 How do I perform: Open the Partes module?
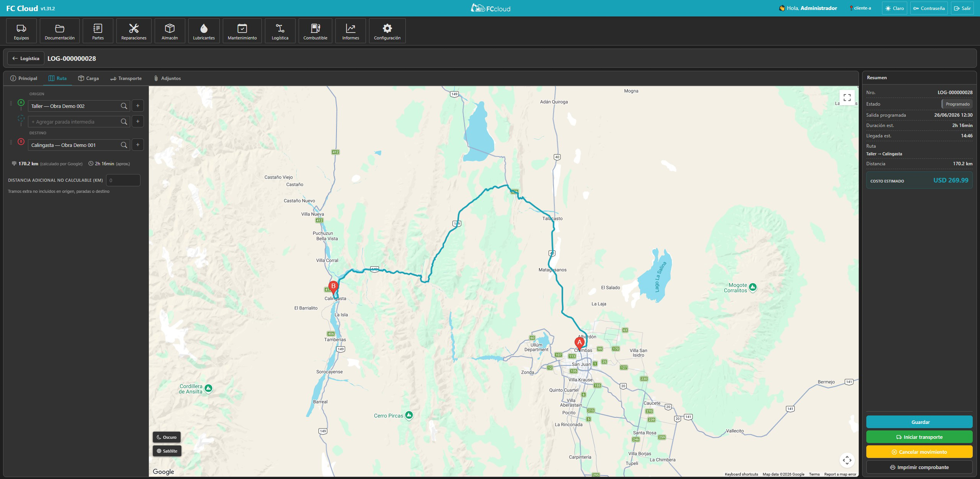[98, 31]
